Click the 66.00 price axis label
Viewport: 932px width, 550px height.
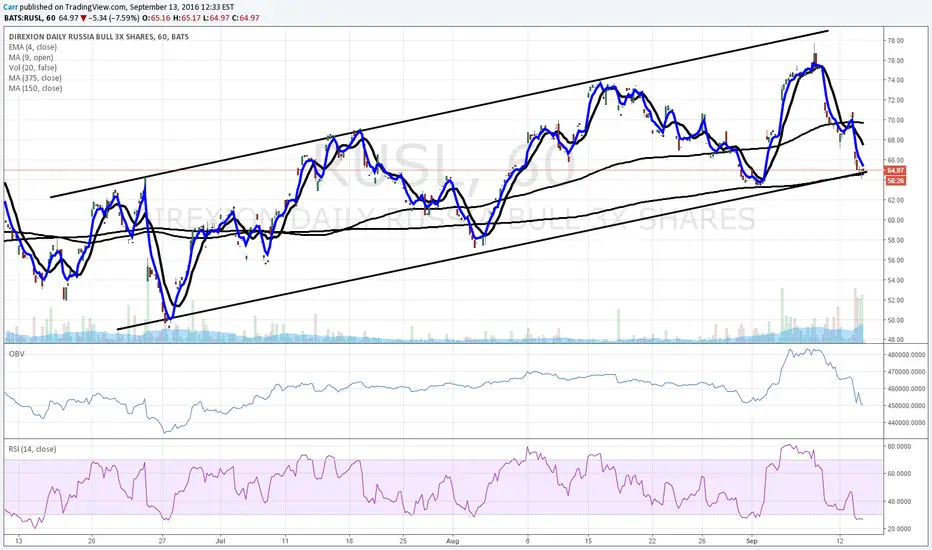[896, 160]
